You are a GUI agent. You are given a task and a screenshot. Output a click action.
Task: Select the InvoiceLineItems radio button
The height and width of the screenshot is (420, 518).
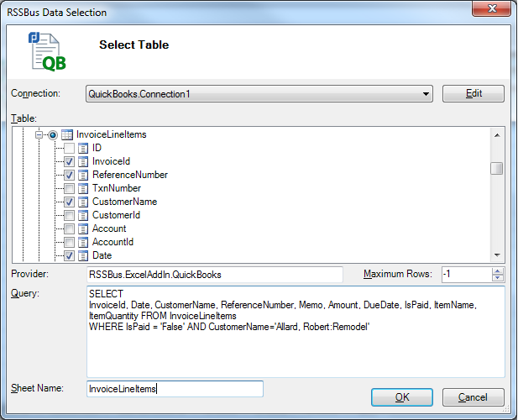pos(53,134)
